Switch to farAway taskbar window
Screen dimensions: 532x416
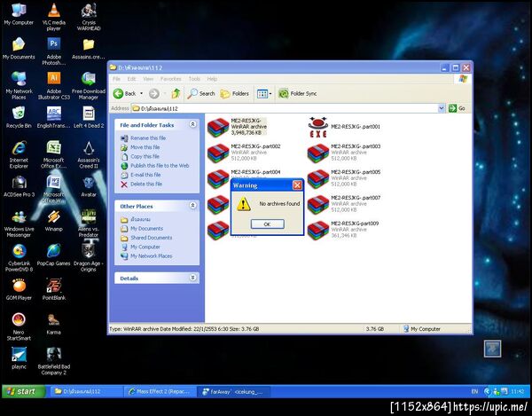tap(233, 391)
